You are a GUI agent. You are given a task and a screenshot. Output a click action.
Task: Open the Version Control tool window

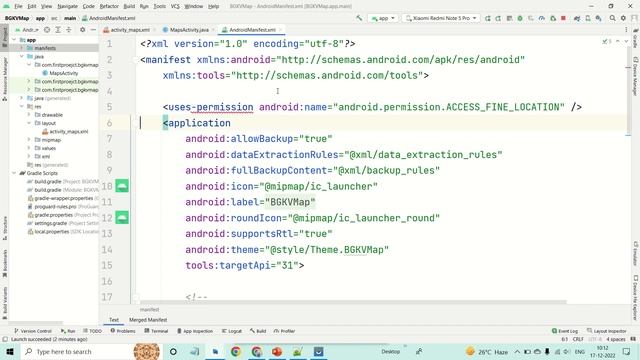[33, 331]
